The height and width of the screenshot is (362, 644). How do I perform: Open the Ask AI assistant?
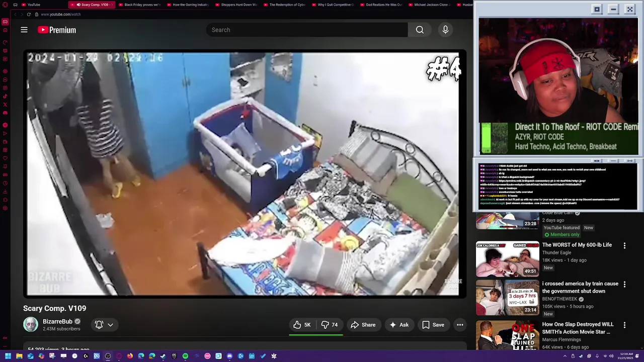(398, 325)
